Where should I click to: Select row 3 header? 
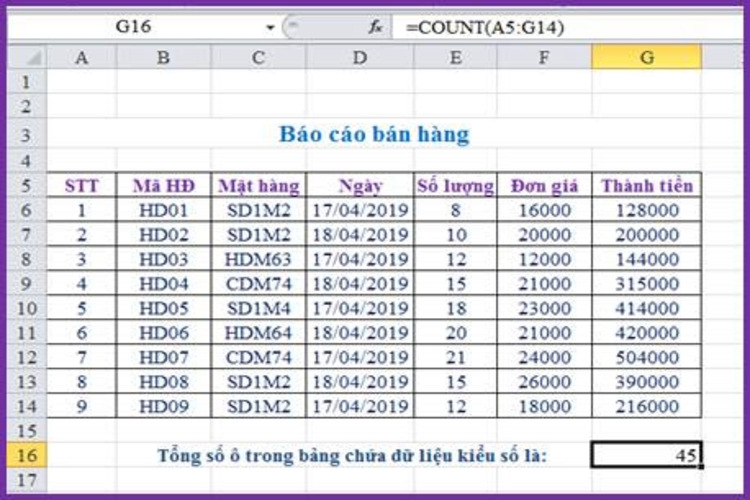26,134
